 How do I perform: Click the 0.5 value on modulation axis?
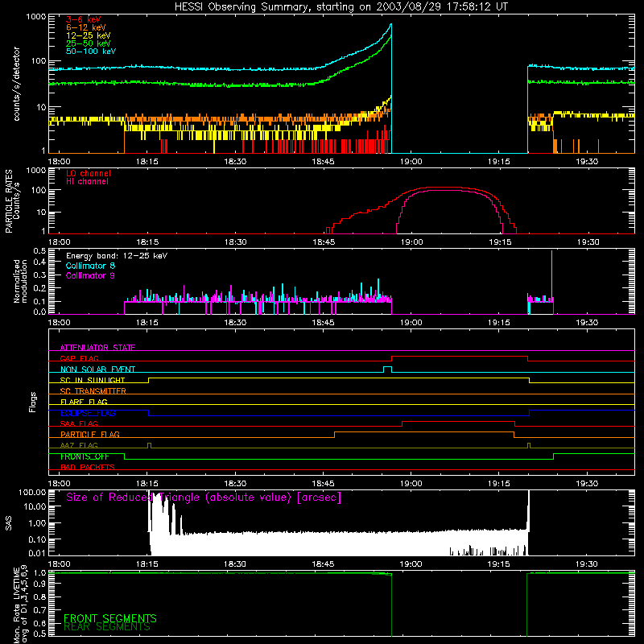point(39,250)
